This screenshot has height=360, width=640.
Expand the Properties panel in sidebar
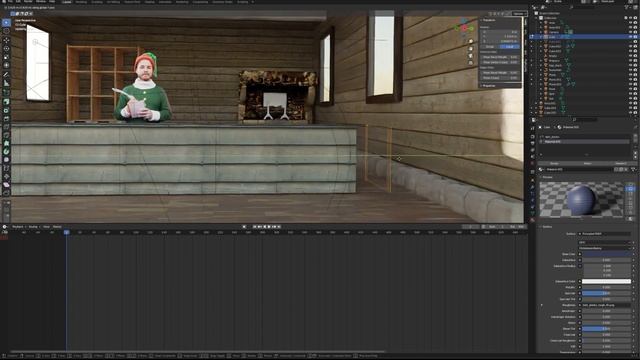click(482, 86)
